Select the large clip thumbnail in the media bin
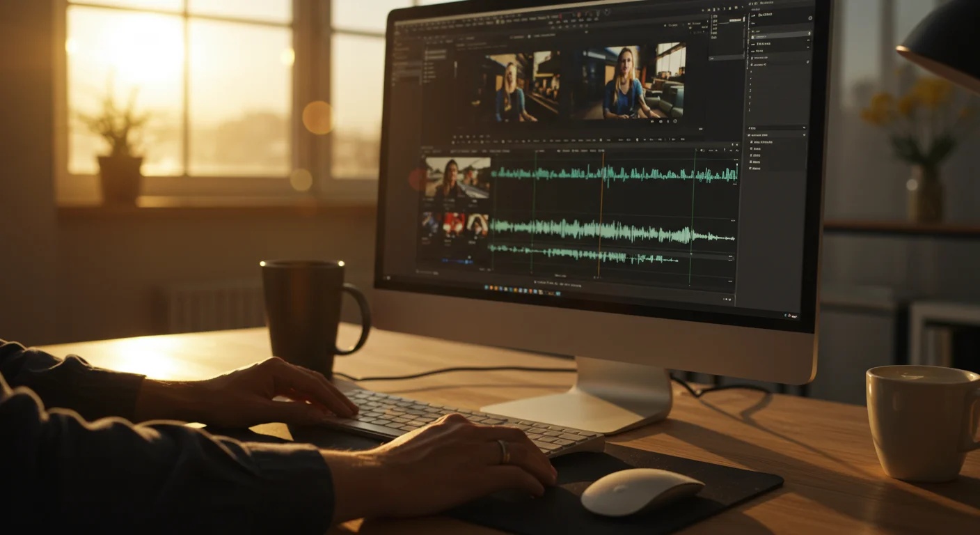Viewport: 980px width, 535px height. click(x=457, y=178)
